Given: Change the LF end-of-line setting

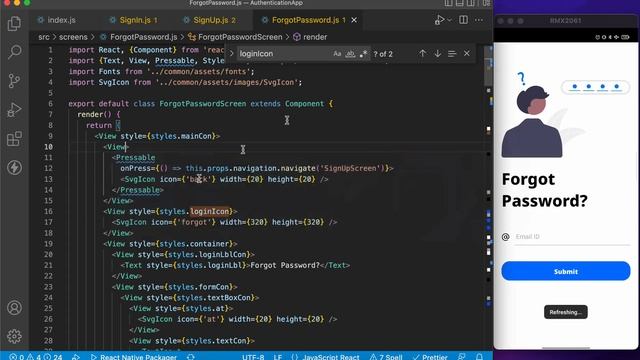Looking at the screenshot, I should (278, 357).
